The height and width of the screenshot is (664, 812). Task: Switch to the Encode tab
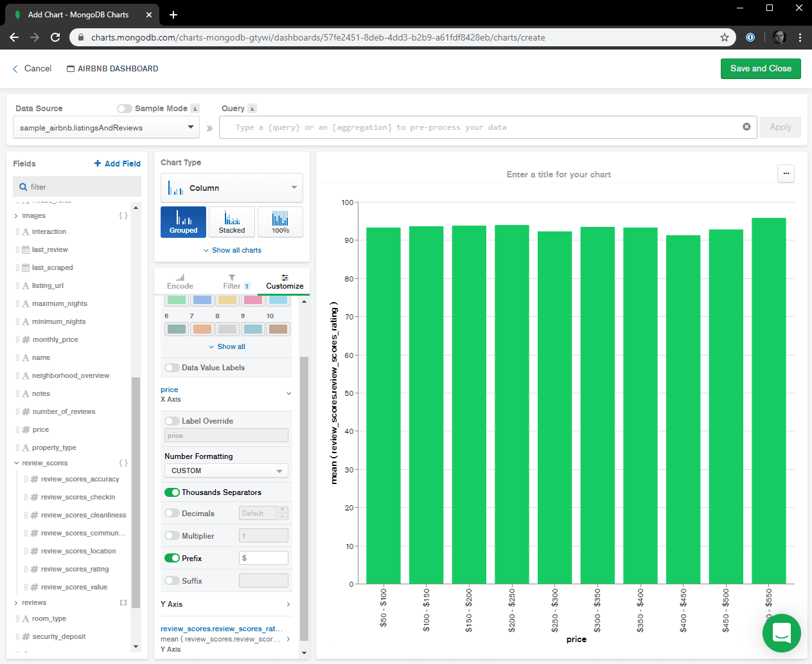coord(180,282)
